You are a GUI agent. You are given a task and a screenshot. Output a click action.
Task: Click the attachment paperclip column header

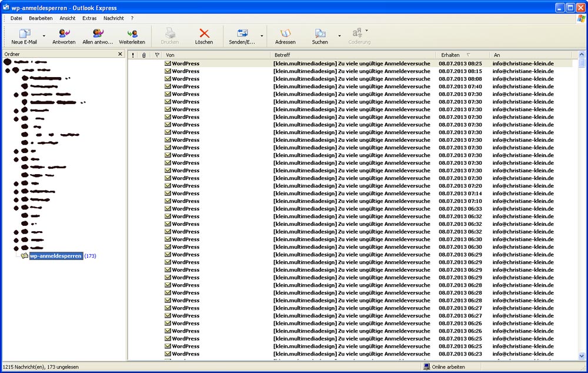click(143, 55)
